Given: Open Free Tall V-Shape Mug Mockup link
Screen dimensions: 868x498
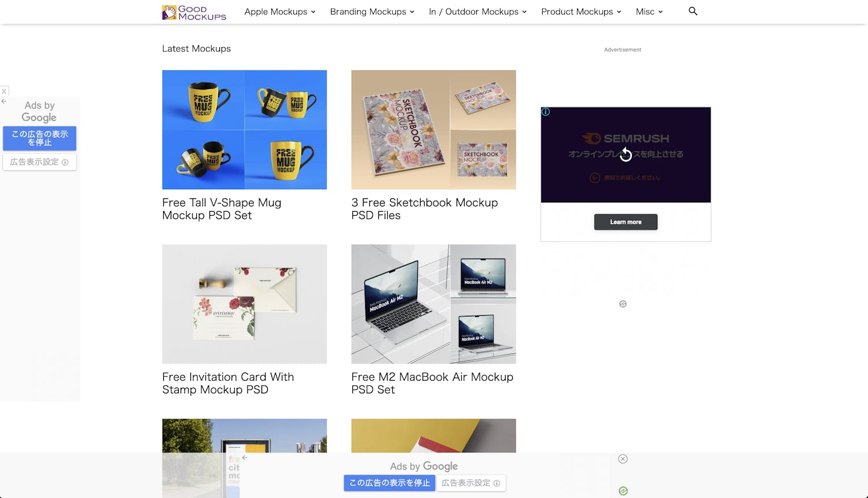Looking at the screenshot, I should click(x=222, y=209).
